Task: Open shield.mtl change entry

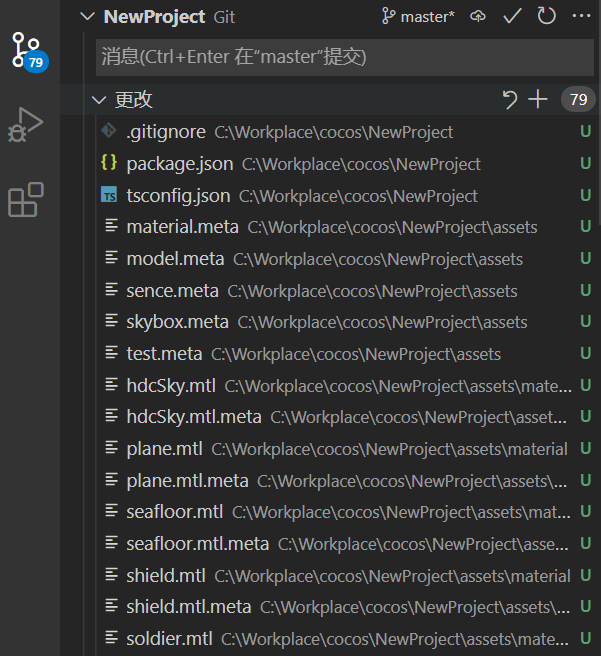Action: click(347, 575)
